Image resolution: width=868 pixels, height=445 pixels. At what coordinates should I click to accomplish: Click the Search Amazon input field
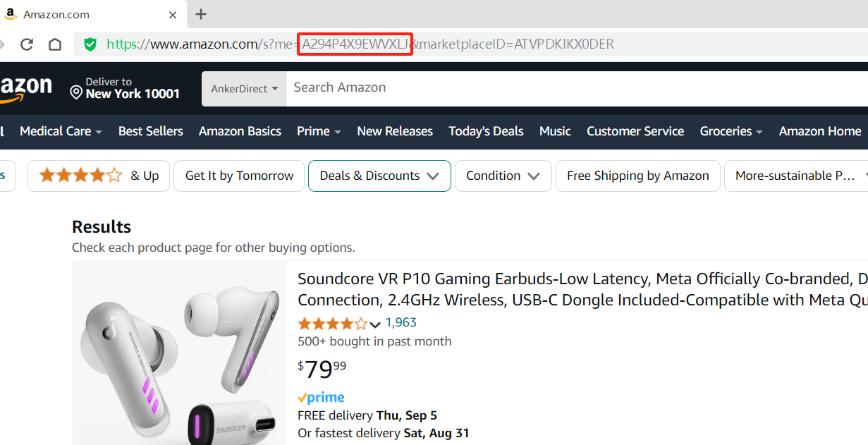pyautogui.click(x=564, y=87)
